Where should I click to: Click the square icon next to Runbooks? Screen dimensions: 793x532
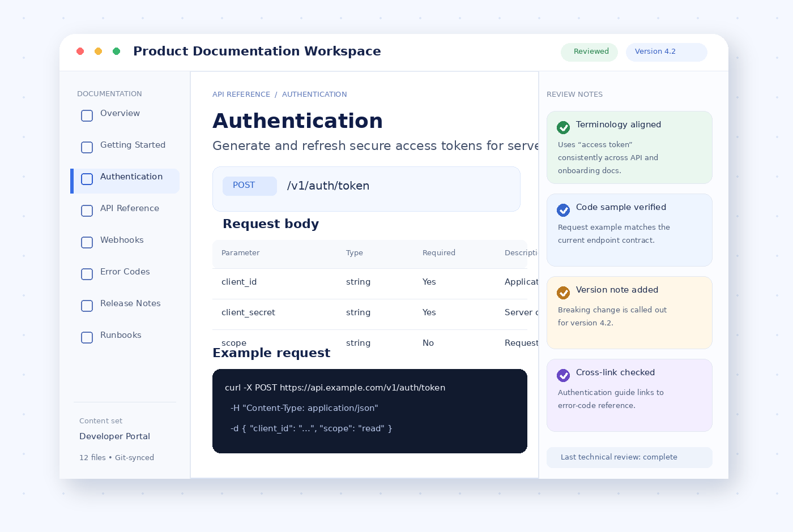point(87,337)
